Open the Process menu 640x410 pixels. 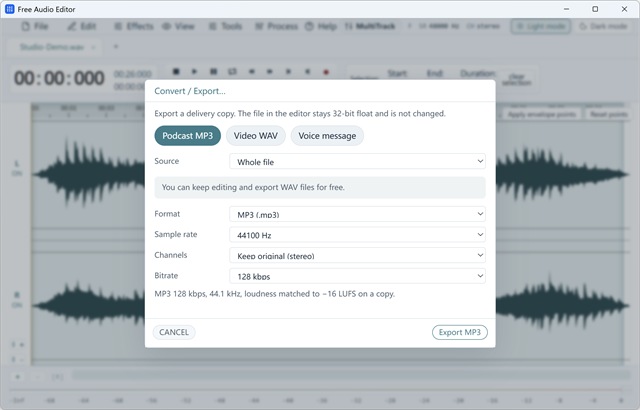(276, 27)
